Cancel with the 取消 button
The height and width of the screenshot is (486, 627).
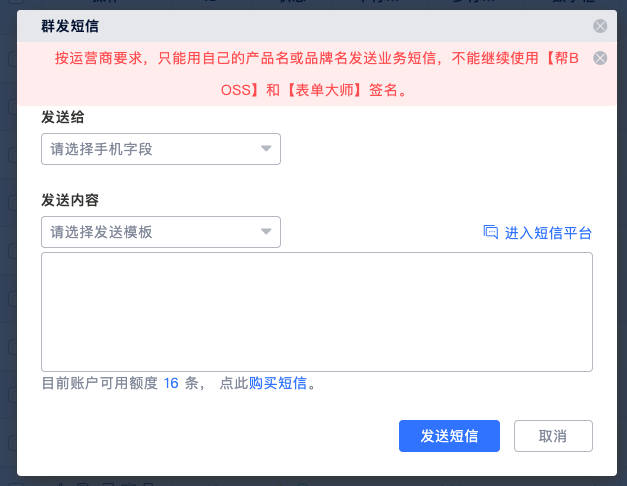[x=553, y=436]
